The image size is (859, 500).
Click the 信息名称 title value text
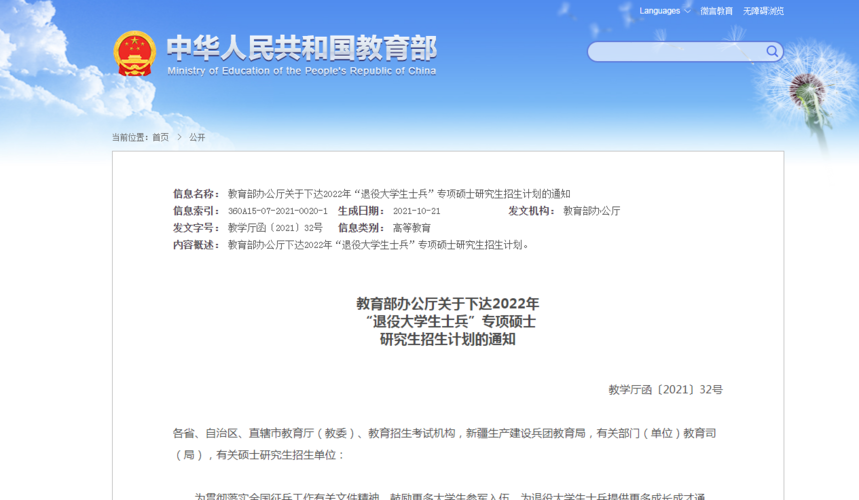[x=399, y=194]
